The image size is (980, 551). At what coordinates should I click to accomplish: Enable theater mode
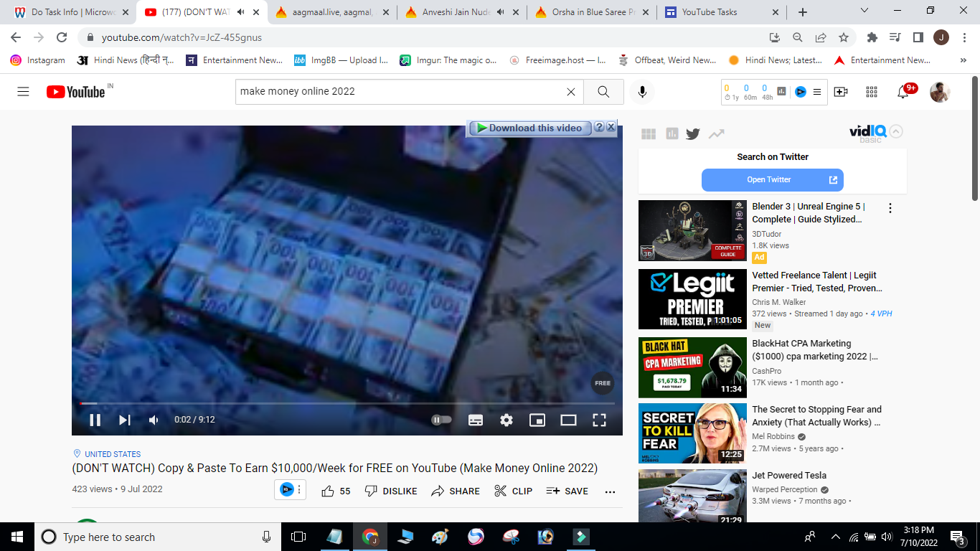pos(568,420)
